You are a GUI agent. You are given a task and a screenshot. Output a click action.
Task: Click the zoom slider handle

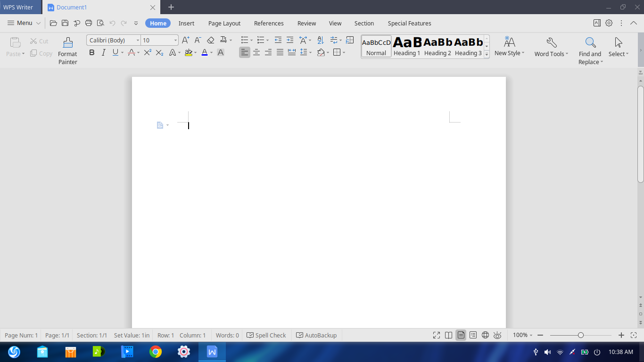pyautogui.click(x=581, y=335)
